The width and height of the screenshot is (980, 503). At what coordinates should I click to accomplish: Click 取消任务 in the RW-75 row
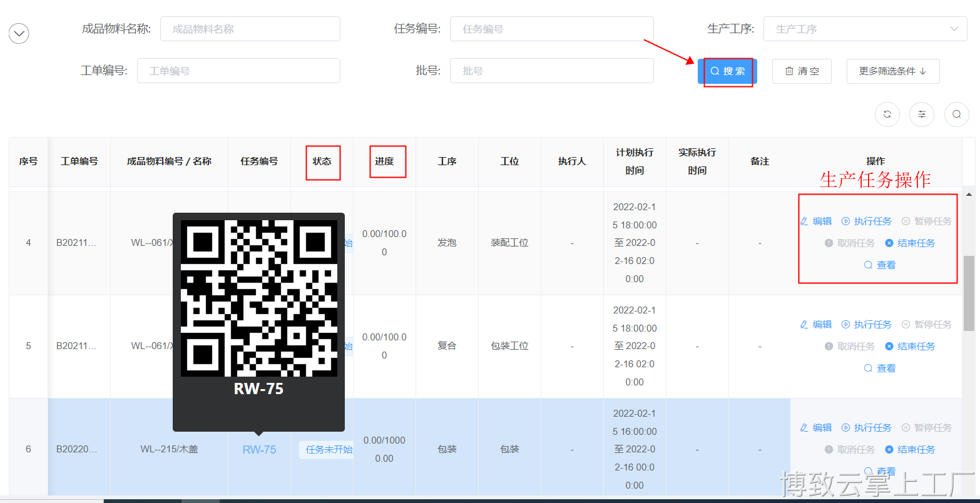point(850,450)
